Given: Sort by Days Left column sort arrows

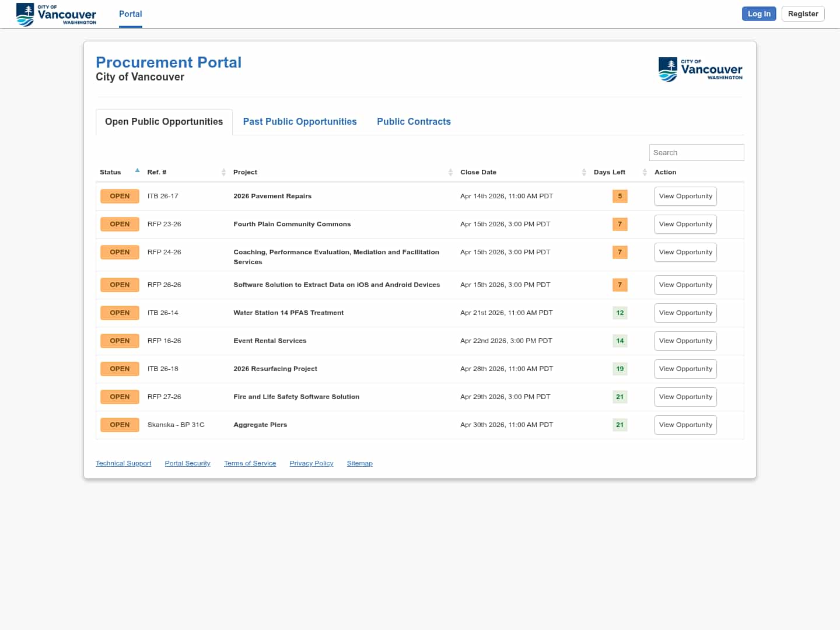Looking at the screenshot, I should point(645,172).
